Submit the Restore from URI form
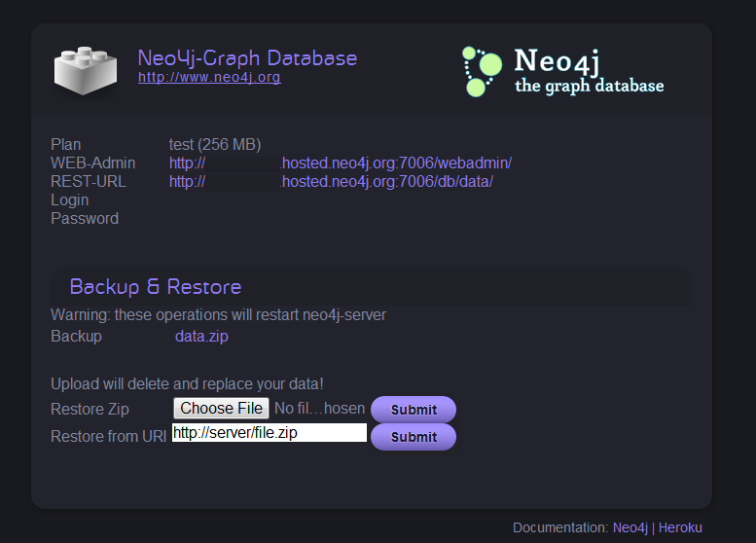Image resolution: width=756 pixels, height=543 pixels. point(414,437)
